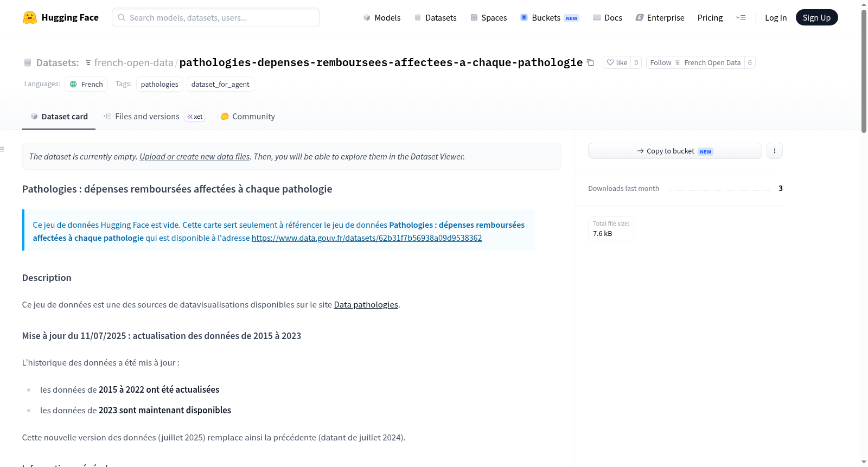Viewport: 868px width, 467px height.
Task: Expand the additional navigation menu dropdown
Action: pyautogui.click(x=741, y=18)
